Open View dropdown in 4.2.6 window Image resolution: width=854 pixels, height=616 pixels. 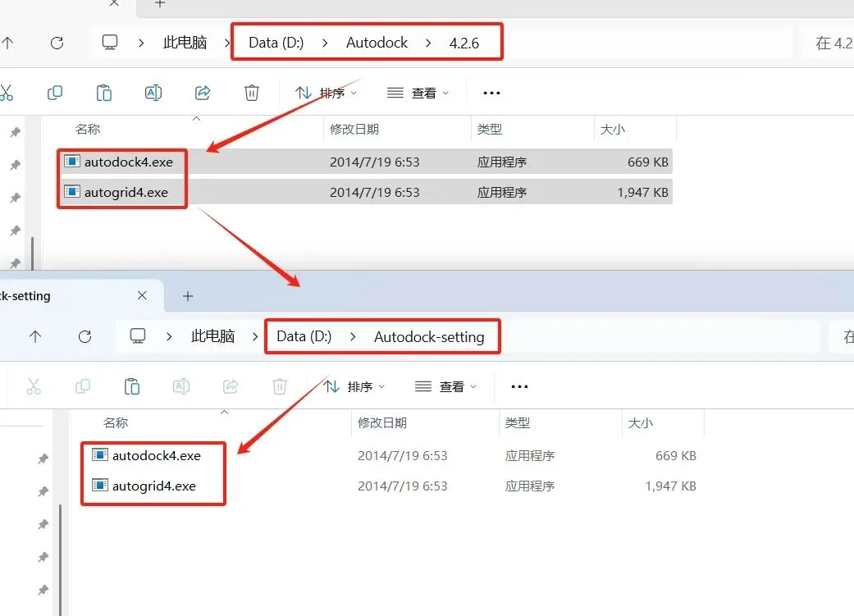tap(418, 94)
